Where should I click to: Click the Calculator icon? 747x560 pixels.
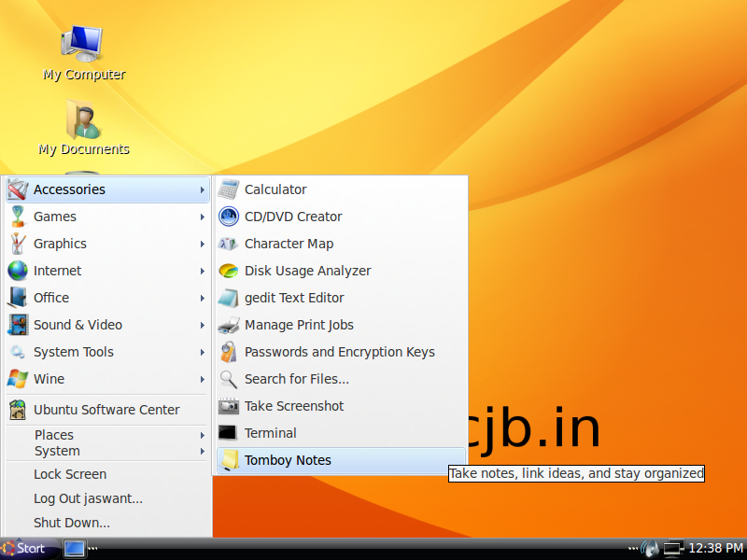[x=229, y=189]
